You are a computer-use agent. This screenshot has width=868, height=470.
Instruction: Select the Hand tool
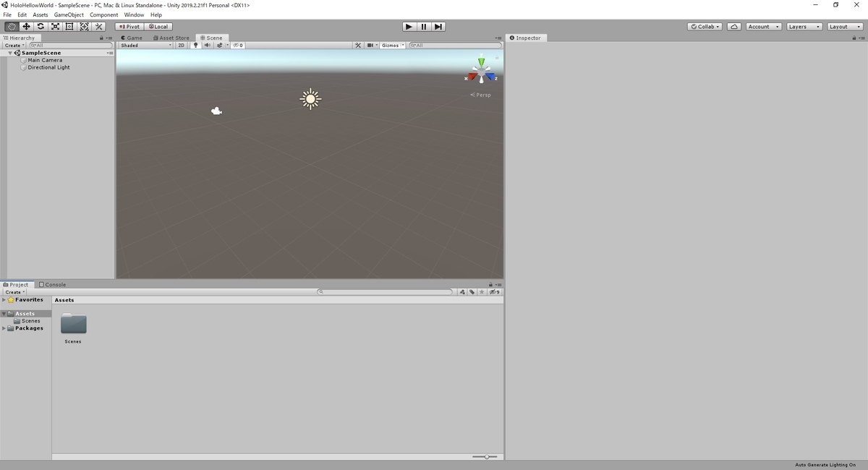[x=12, y=27]
